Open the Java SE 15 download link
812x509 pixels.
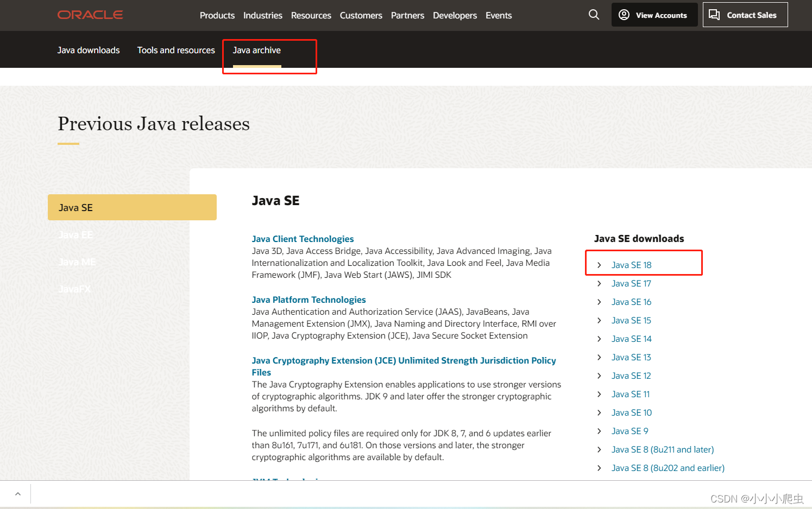coord(631,320)
